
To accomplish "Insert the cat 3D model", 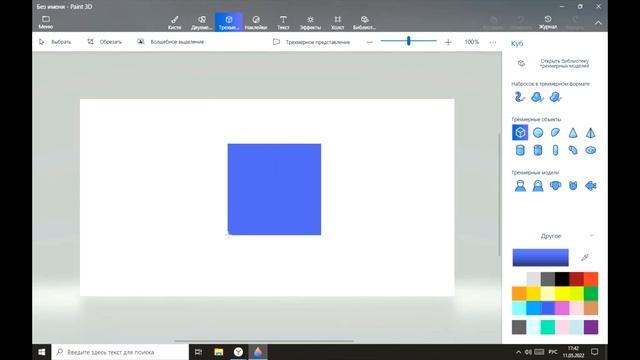I will [x=573, y=186].
